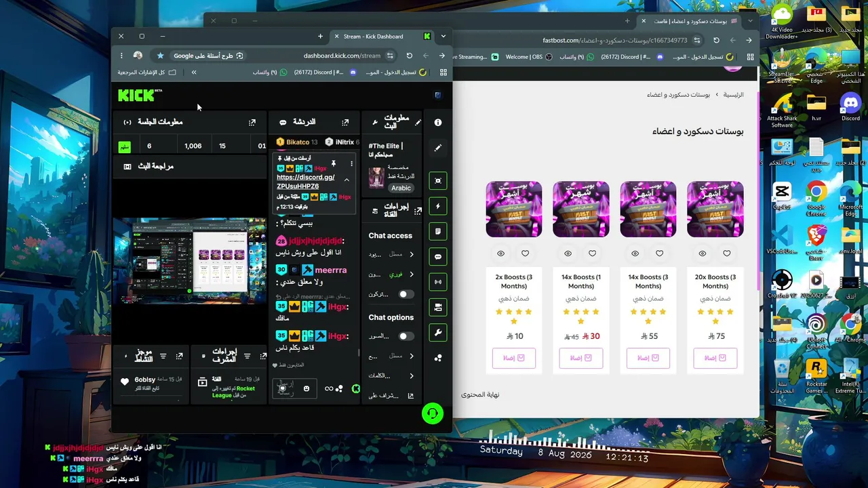868x488 pixels.
Task: Preview the 14x Boosts (3 Months) product
Action: [635, 253]
